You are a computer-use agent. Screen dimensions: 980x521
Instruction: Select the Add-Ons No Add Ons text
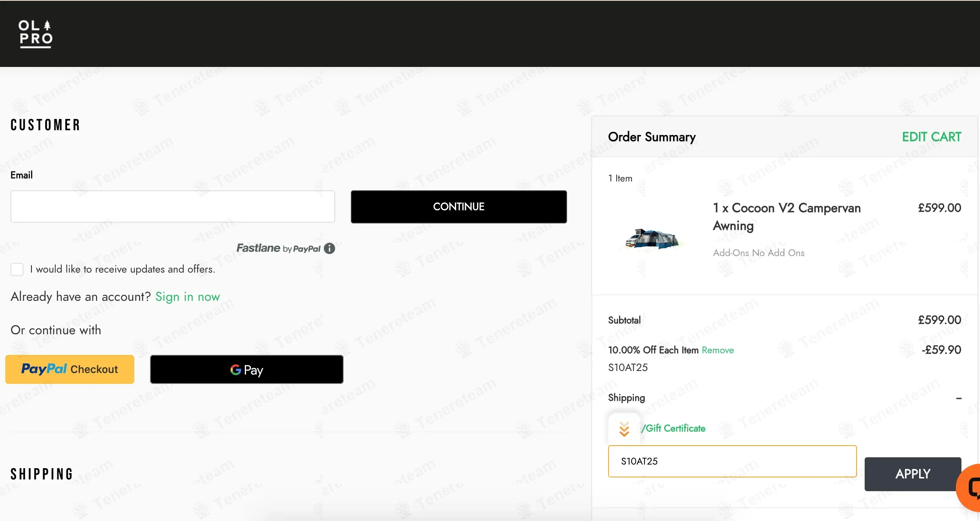pos(759,253)
